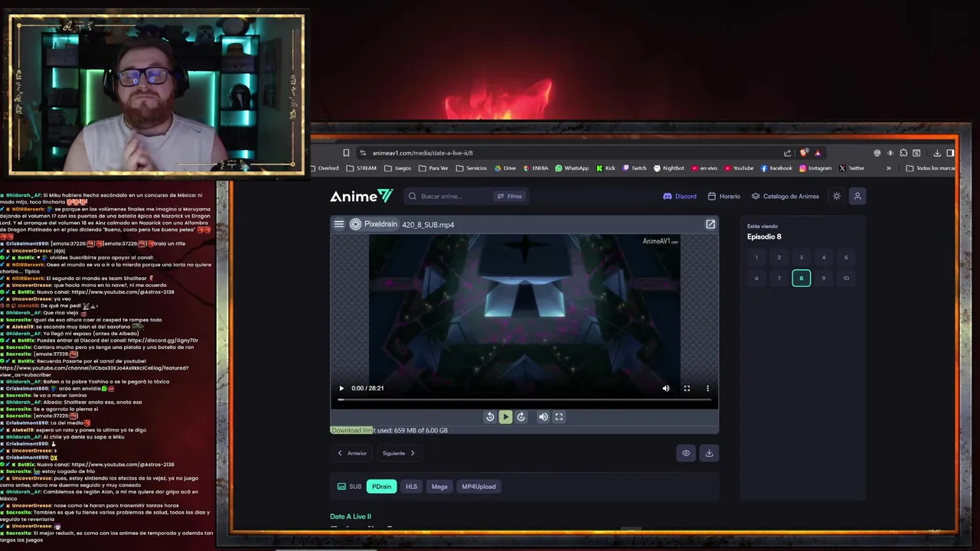Open the Kick bookmark
The image size is (980, 551).
point(606,168)
